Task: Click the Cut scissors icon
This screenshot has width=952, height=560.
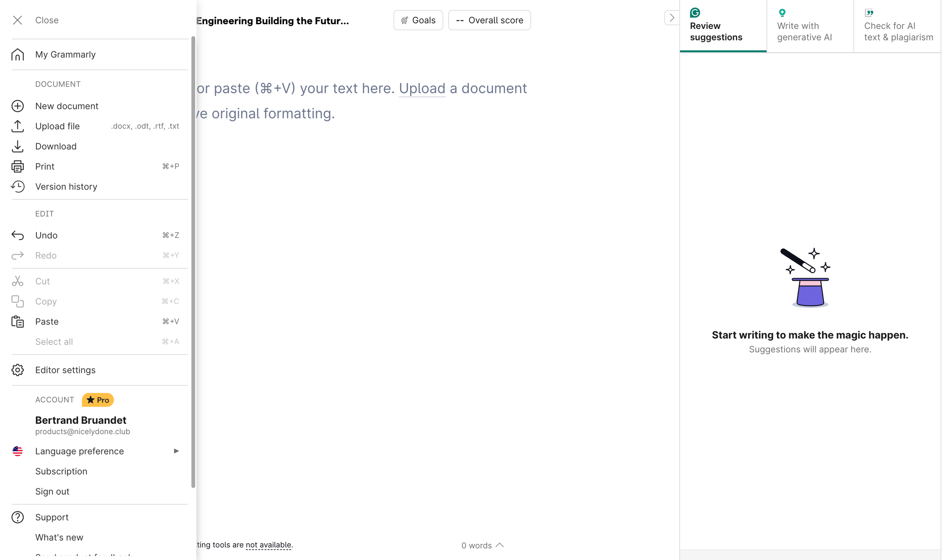Action: (x=17, y=281)
